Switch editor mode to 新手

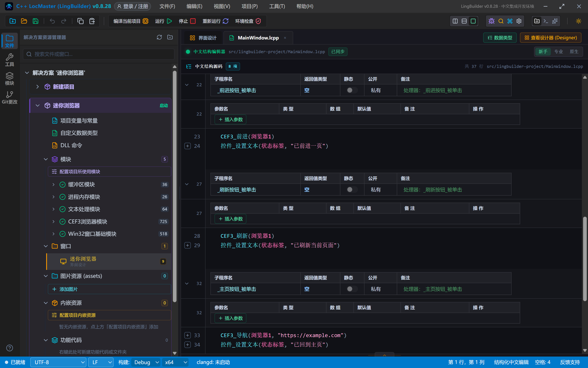(x=543, y=52)
